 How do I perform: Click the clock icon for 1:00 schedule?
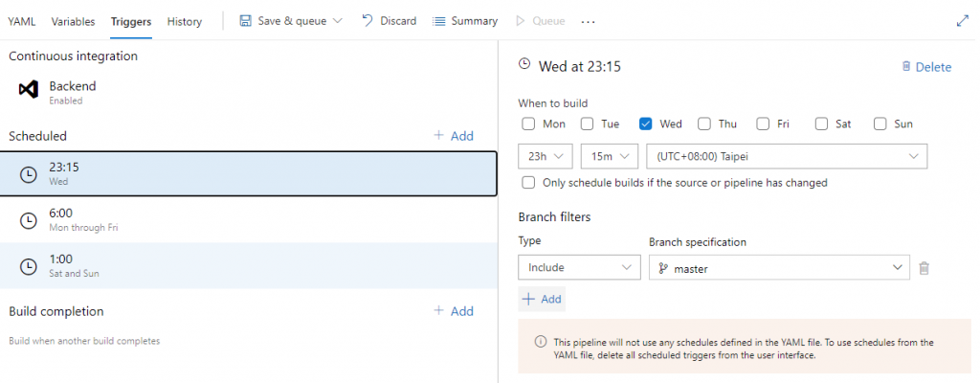(x=29, y=266)
